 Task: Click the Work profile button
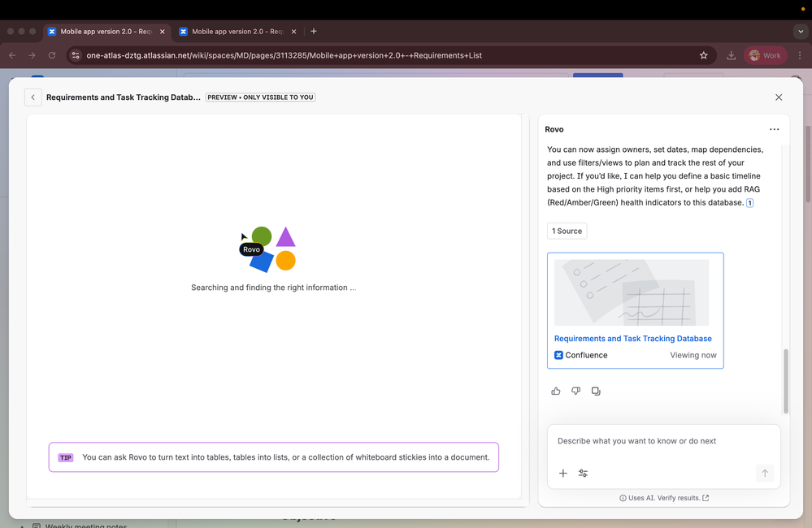pyautogui.click(x=765, y=55)
